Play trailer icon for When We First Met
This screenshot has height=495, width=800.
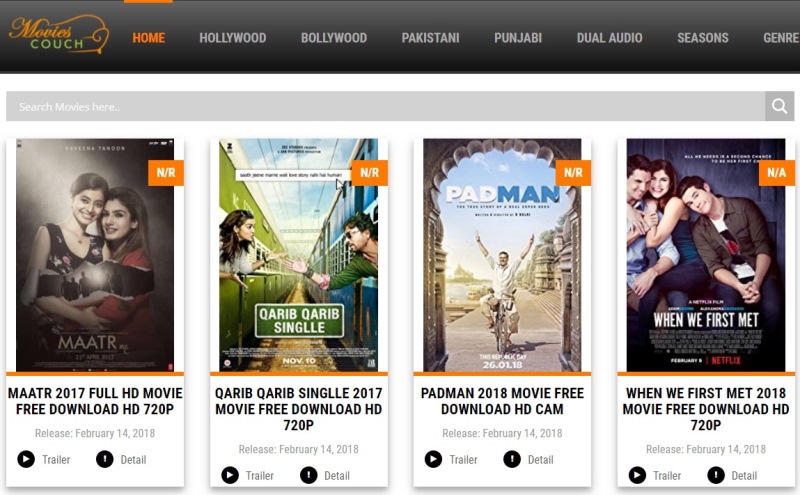tap(637, 475)
